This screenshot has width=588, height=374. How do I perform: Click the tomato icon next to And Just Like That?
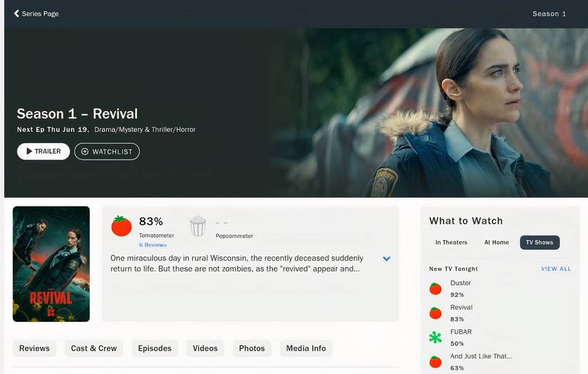point(435,361)
